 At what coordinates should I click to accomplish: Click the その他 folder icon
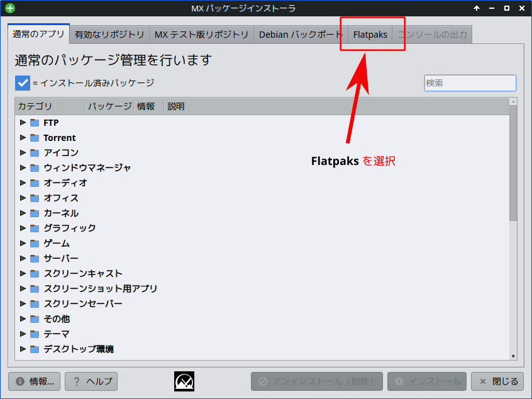pyautogui.click(x=35, y=319)
